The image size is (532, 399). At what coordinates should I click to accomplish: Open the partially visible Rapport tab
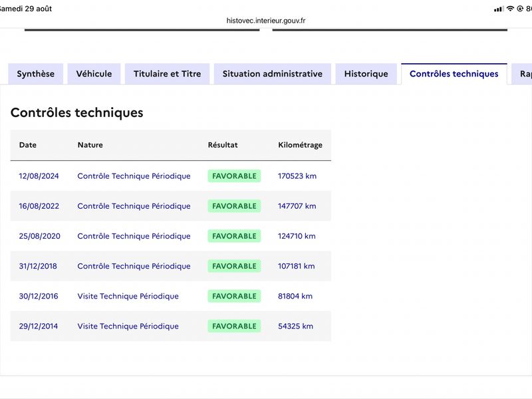(522, 74)
